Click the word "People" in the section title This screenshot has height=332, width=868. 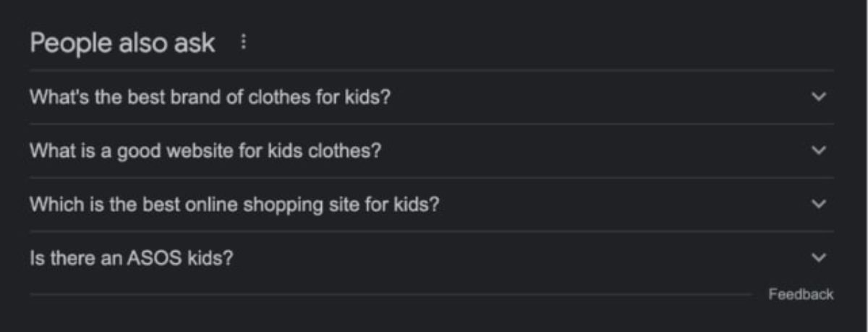pyautogui.click(x=69, y=43)
